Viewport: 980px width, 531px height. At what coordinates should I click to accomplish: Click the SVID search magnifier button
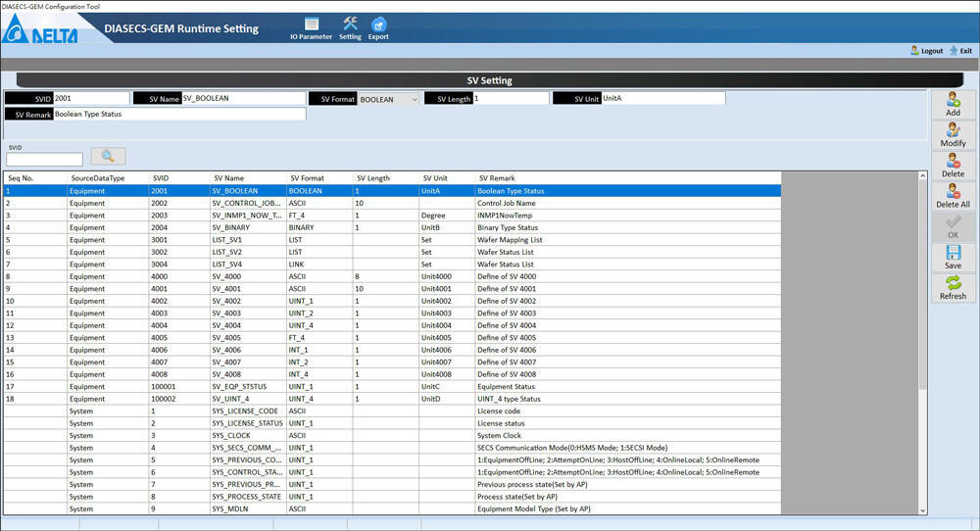[x=108, y=157]
